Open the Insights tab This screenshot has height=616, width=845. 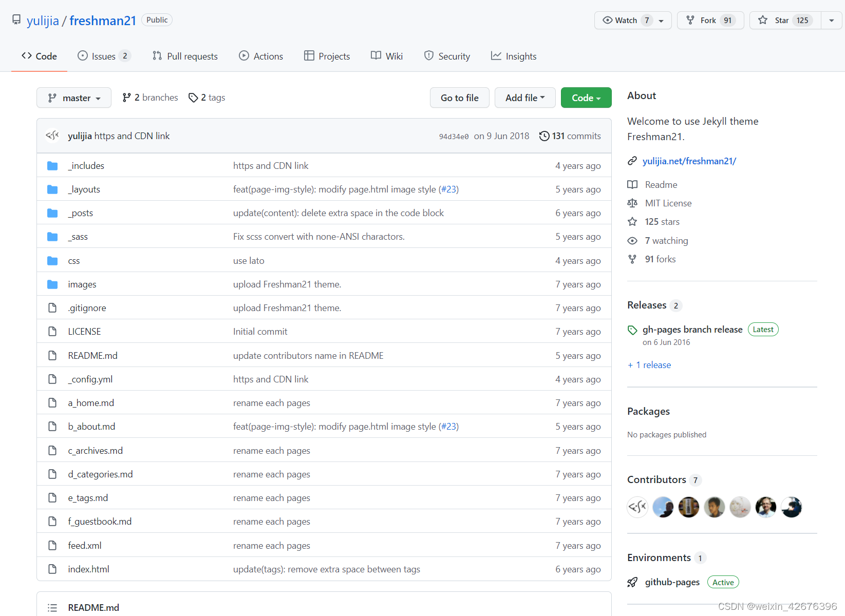pyautogui.click(x=514, y=56)
